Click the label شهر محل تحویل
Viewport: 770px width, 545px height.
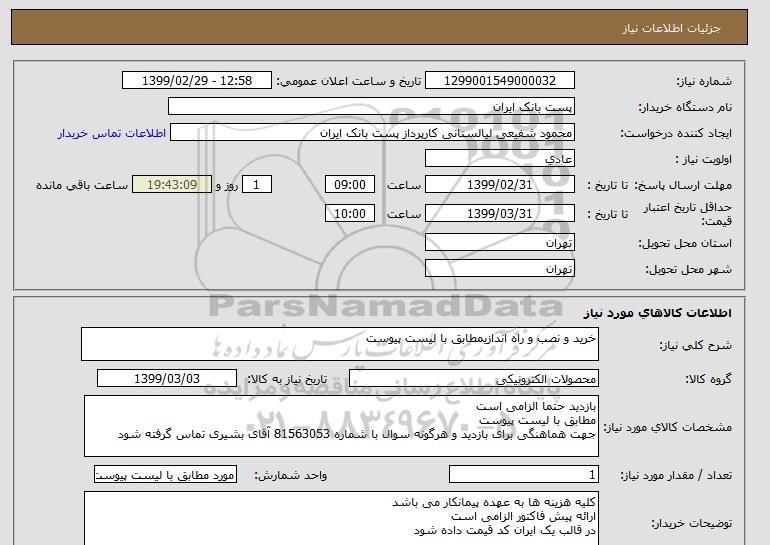click(688, 269)
